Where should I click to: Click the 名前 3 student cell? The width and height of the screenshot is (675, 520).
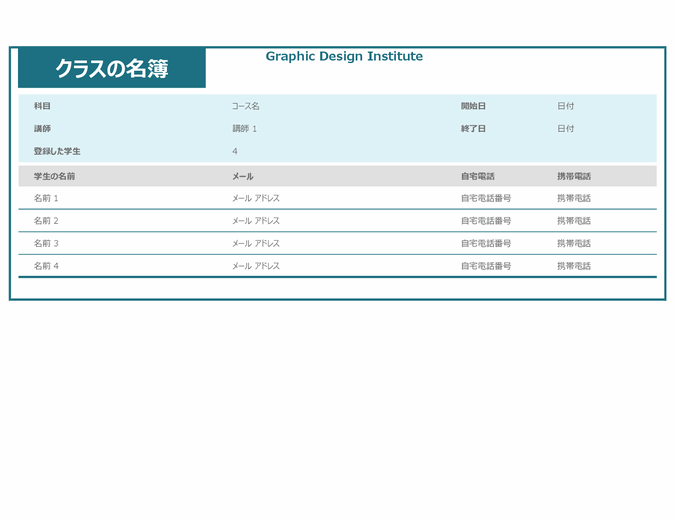click(46, 244)
